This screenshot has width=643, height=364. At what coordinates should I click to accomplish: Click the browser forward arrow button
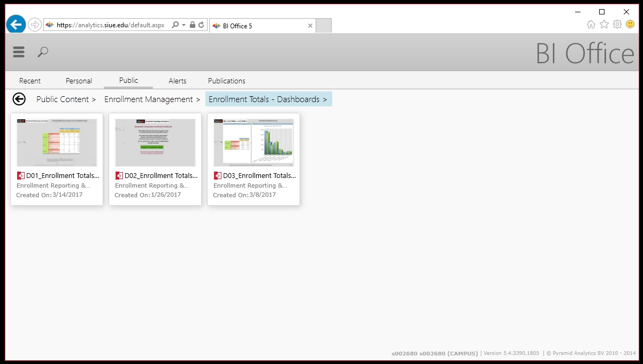coord(34,25)
